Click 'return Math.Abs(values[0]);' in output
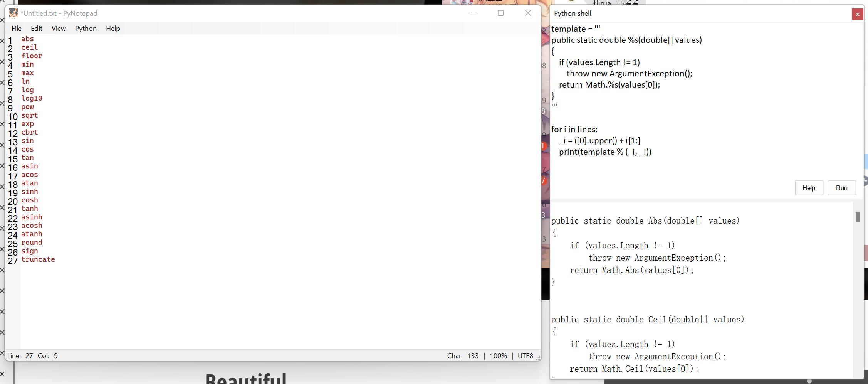The image size is (868, 384). coord(632,270)
